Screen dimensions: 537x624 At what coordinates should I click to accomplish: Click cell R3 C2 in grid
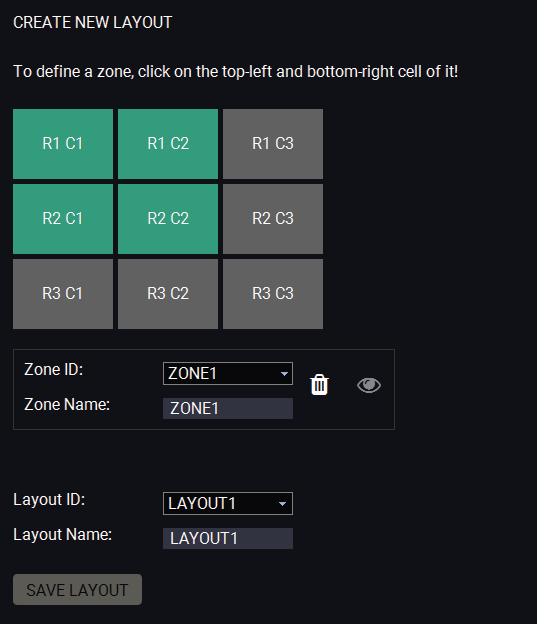(x=168, y=294)
